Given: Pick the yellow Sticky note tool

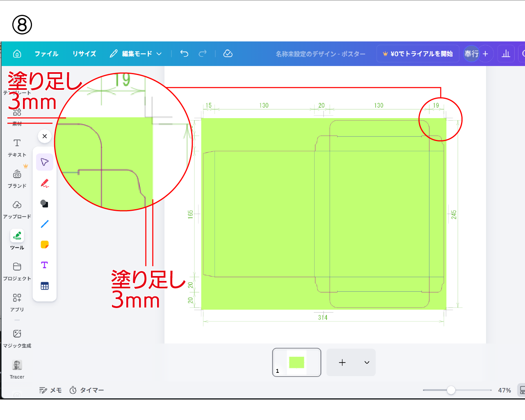Looking at the screenshot, I should pyautogui.click(x=45, y=244).
